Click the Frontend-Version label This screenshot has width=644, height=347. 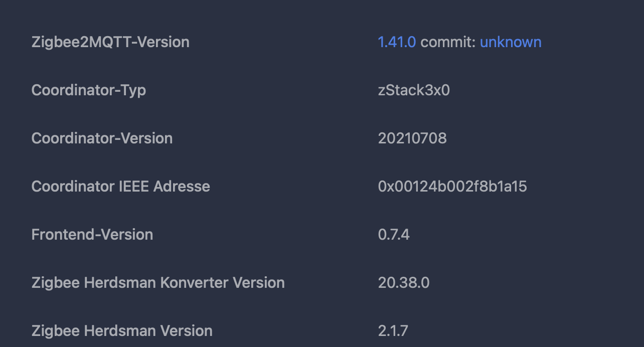tap(92, 235)
